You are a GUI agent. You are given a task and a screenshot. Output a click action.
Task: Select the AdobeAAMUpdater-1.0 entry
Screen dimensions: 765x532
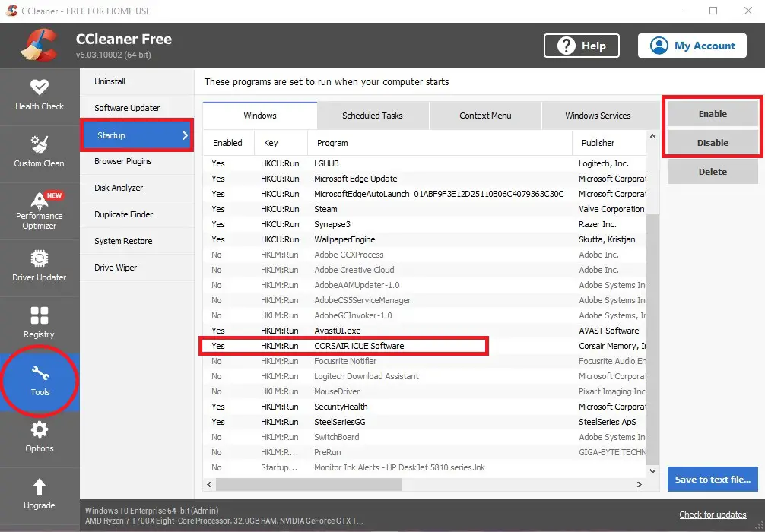point(425,285)
